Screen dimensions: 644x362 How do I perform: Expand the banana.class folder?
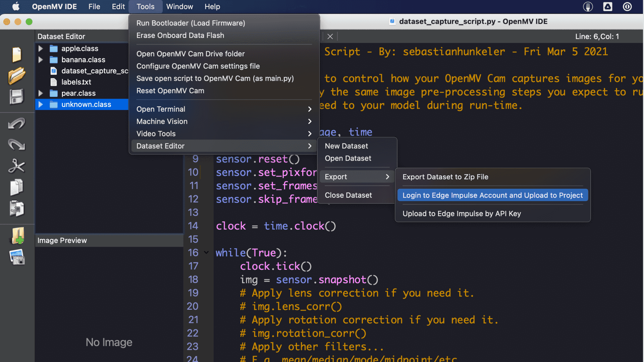(41, 60)
